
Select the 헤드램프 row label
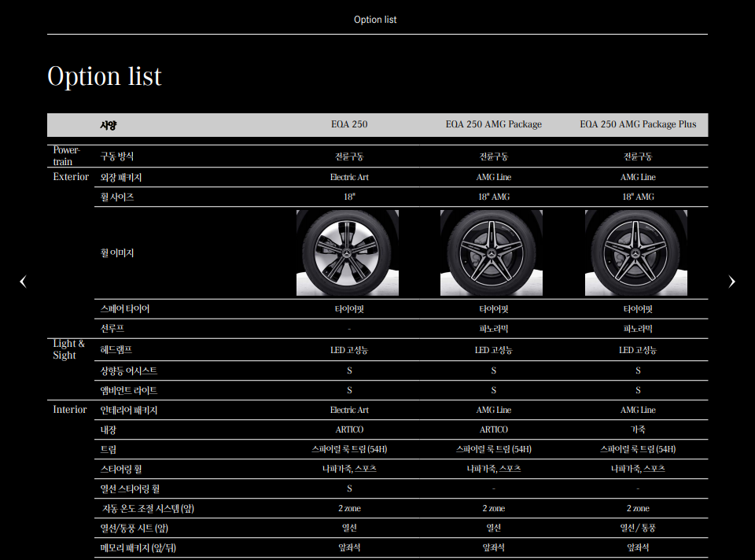point(116,349)
